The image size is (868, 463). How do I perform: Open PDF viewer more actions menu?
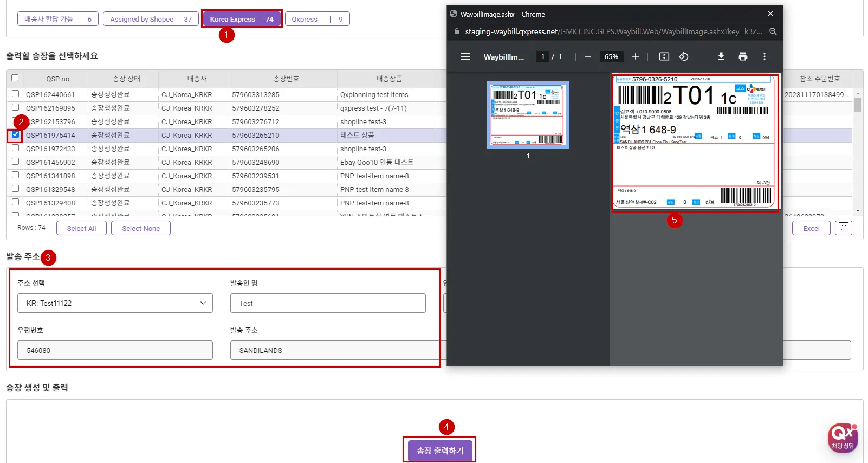(x=764, y=56)
